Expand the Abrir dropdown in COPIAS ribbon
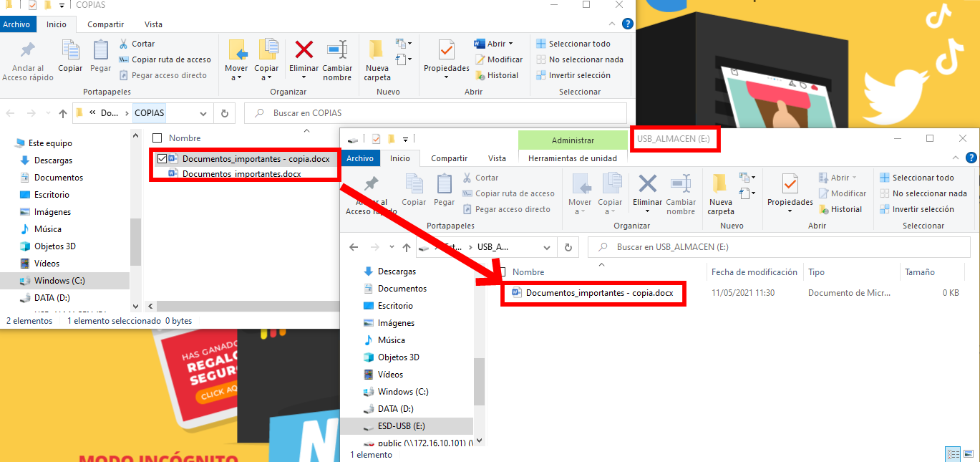This screenshot has width=980, height=462. tap(510, 44)
